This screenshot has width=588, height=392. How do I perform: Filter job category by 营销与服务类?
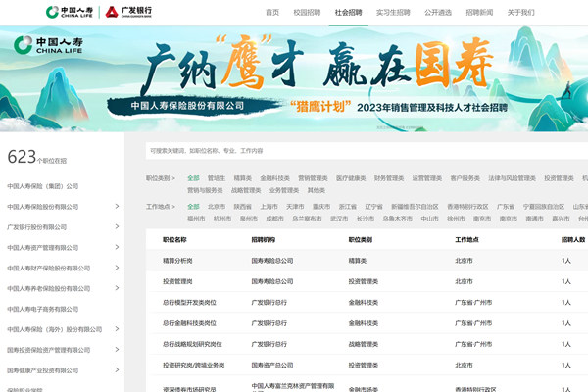click(x=205, y=190)
